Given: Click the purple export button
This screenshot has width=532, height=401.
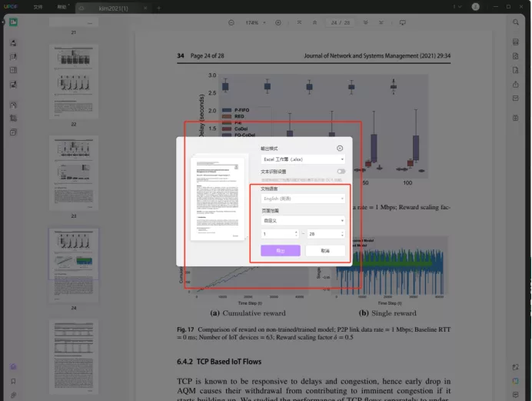Looking at the screenshot, I should [x=281, y=251].
